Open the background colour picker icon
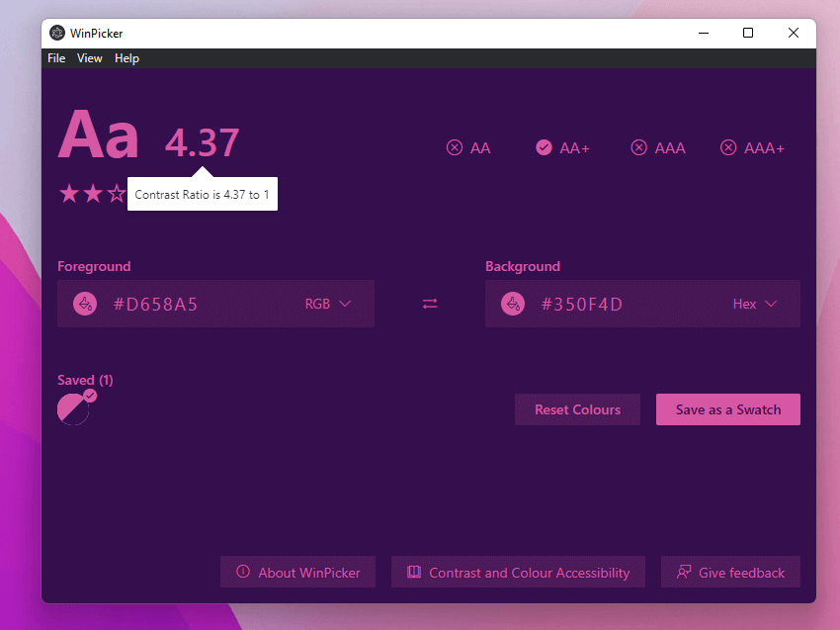Viewport: 840px width, 630px height. point(513,304)
